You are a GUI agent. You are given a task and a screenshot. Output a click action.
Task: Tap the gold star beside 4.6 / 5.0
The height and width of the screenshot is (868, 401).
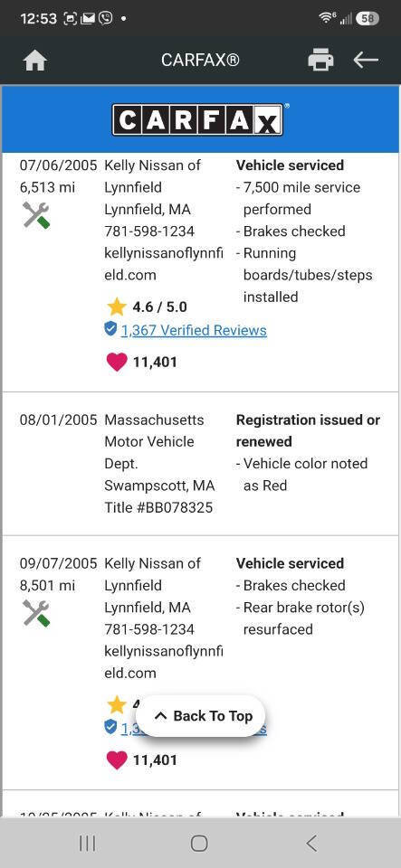click(x=116, y=307)
